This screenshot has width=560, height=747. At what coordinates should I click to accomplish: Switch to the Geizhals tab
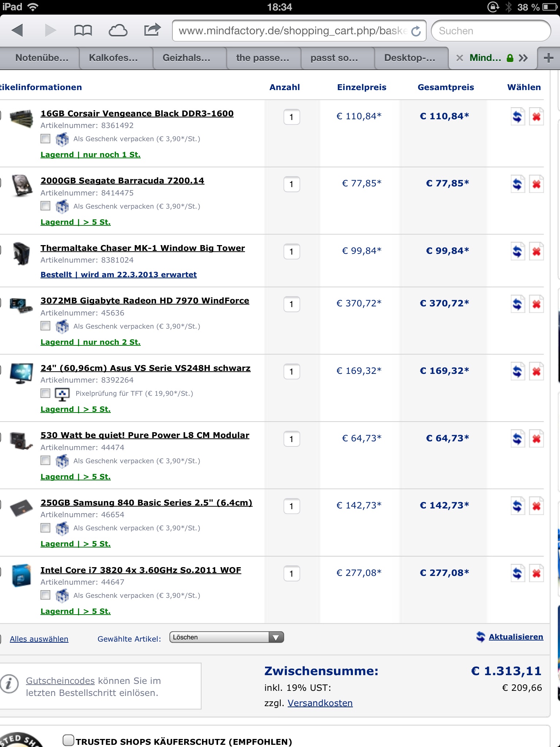click(x=186, y=58)
